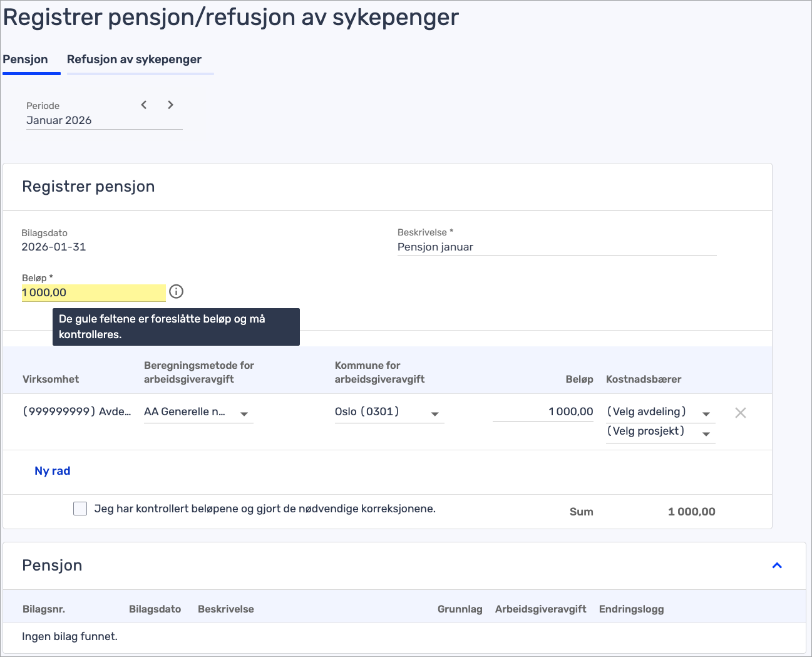
Task: Edit the Beskrivelse field 'Pensjon januar'
Action: (x=556, y=247)
